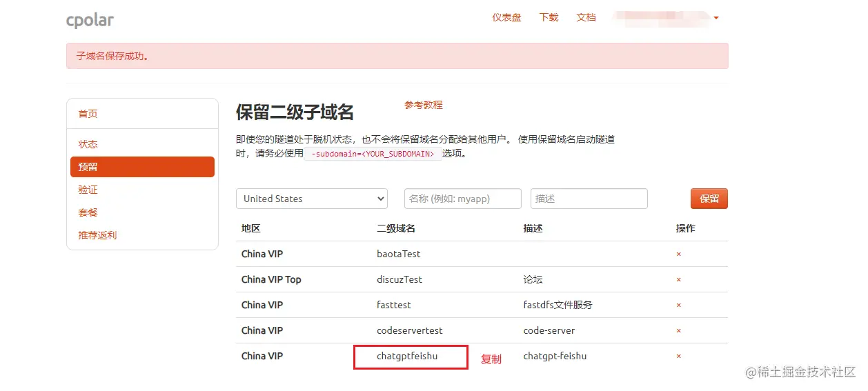Click the 论坛 description cell
This screenshot has height=391, width=868.
[533, 279]
